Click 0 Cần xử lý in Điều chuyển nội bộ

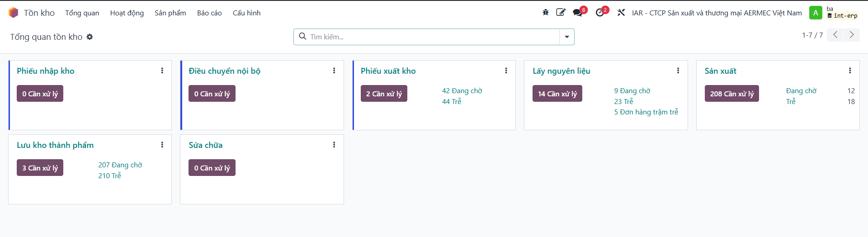(212, 94)
